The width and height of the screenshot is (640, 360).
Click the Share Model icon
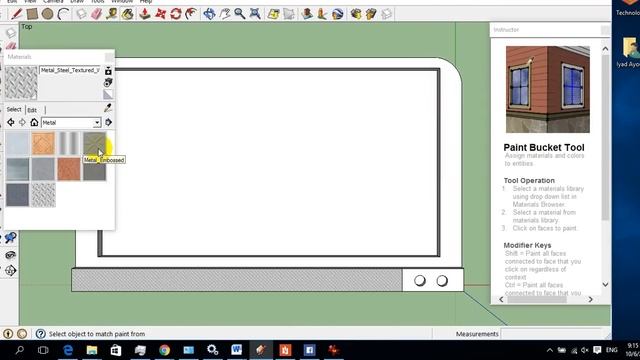(371, 14)
